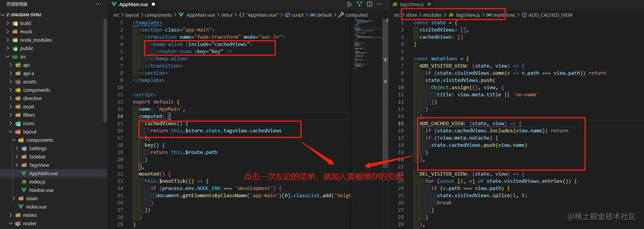
Task: Expand the node_modules folder chevron
Action: (8, 40)
